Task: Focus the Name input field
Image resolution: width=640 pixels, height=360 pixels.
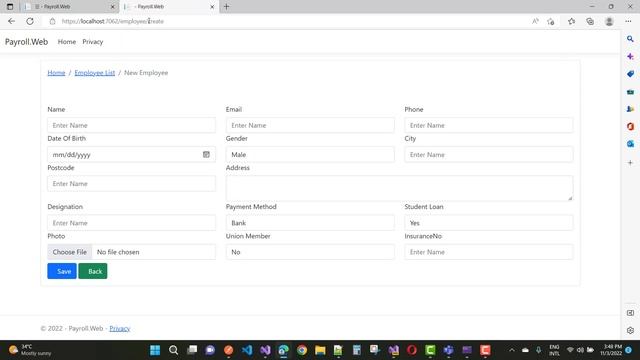Action: [x=131, y=125]
